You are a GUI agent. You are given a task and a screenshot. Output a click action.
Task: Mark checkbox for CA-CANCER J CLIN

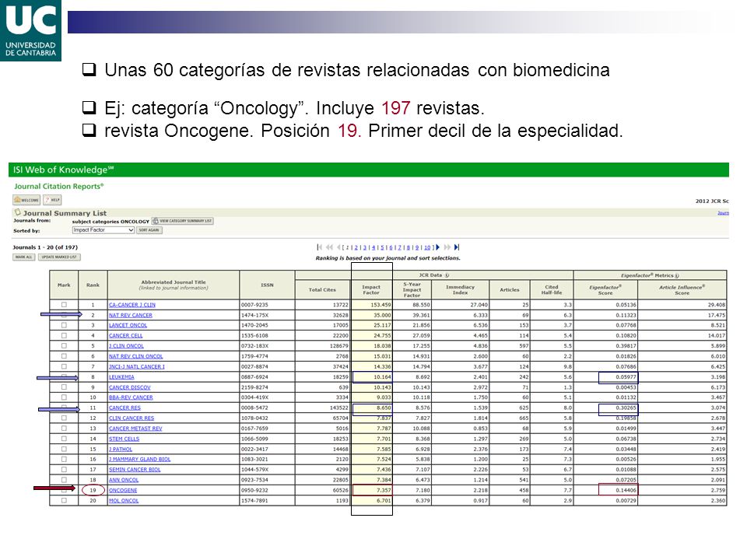(x=64, y=305)
